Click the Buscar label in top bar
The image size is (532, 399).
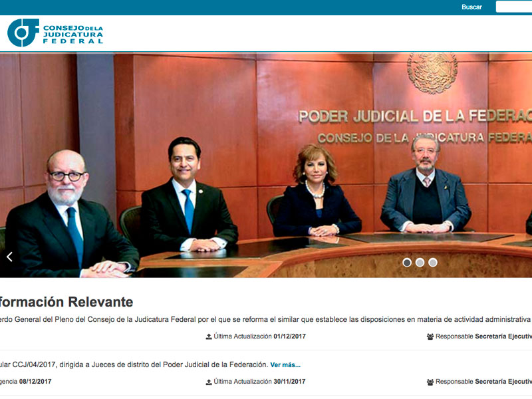(471, 7)
